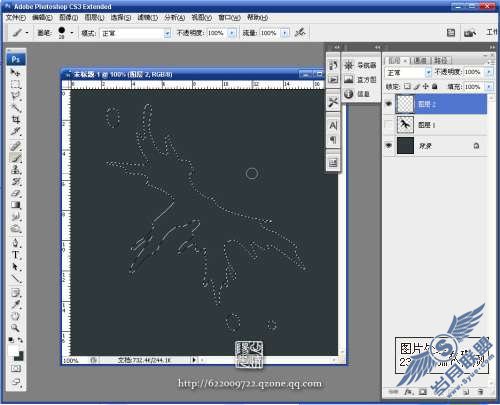Screen dimensions: 500x405
Task: Open Character panel icon in dock
Action: [333, 125]
